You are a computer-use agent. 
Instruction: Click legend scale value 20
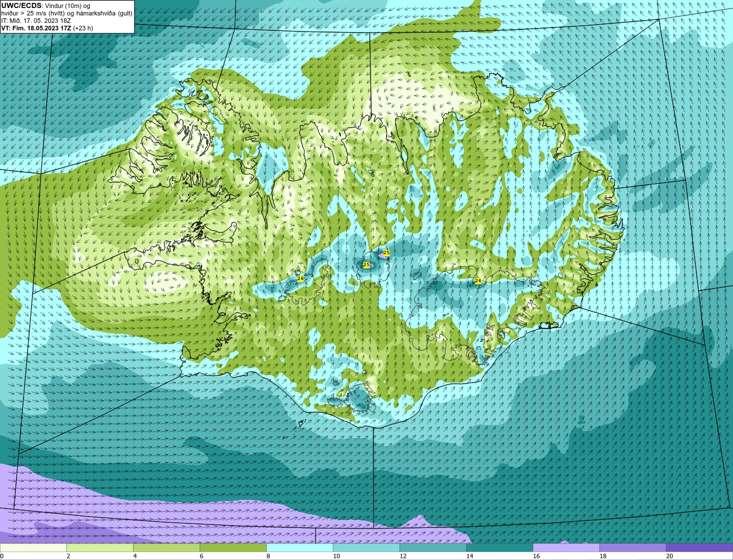coord(669,556)
